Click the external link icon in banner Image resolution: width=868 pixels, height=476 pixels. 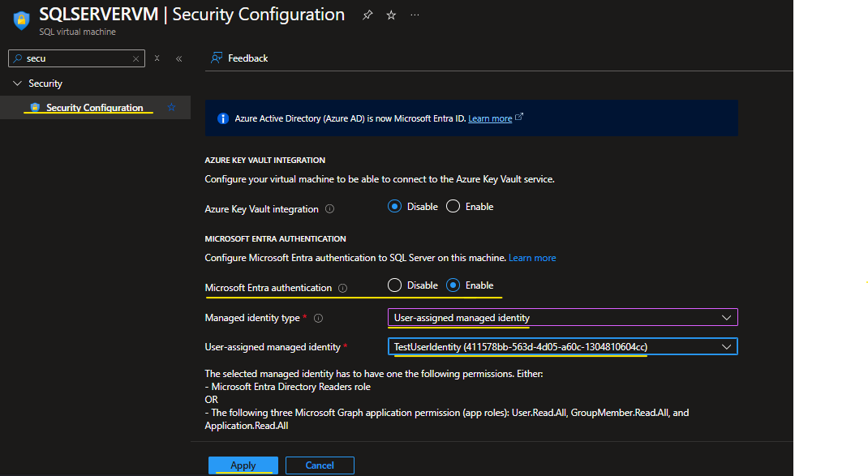[x=519, y=117]
